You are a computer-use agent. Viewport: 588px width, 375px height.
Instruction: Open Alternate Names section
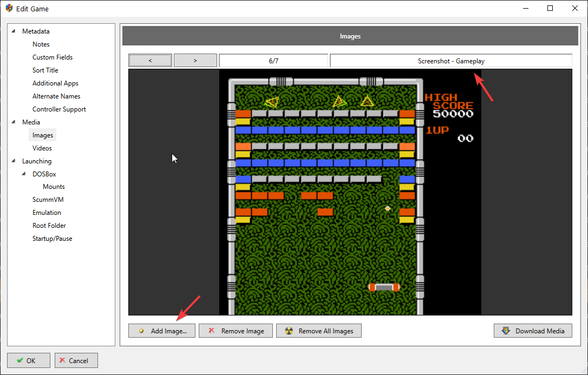coord(56,96)
